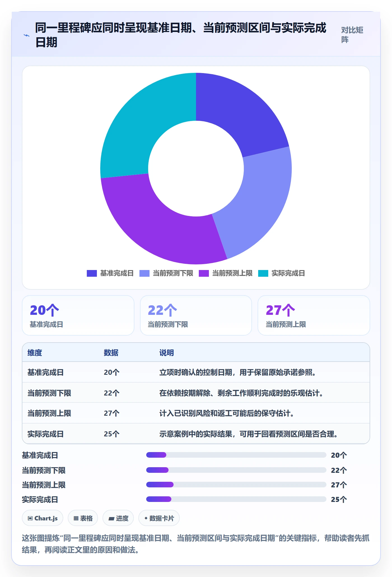Screen dimensions: 392x577
Task: Click the 当前预测上限 progress bar
Action: point(236,485)
